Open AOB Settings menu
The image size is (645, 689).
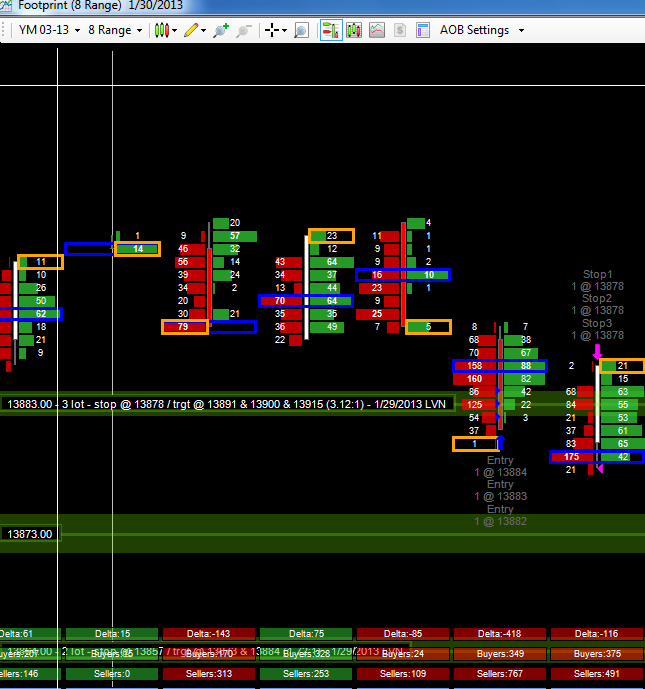[x=475, y=30]
